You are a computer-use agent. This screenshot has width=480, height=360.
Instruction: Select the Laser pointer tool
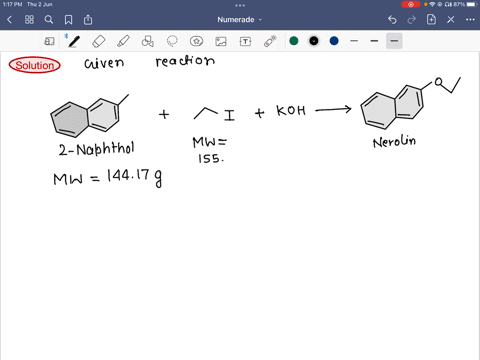[270, 41]
